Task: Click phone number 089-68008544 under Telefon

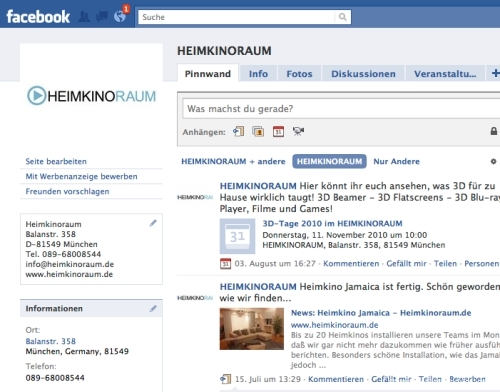Action: tap(55, 378)
